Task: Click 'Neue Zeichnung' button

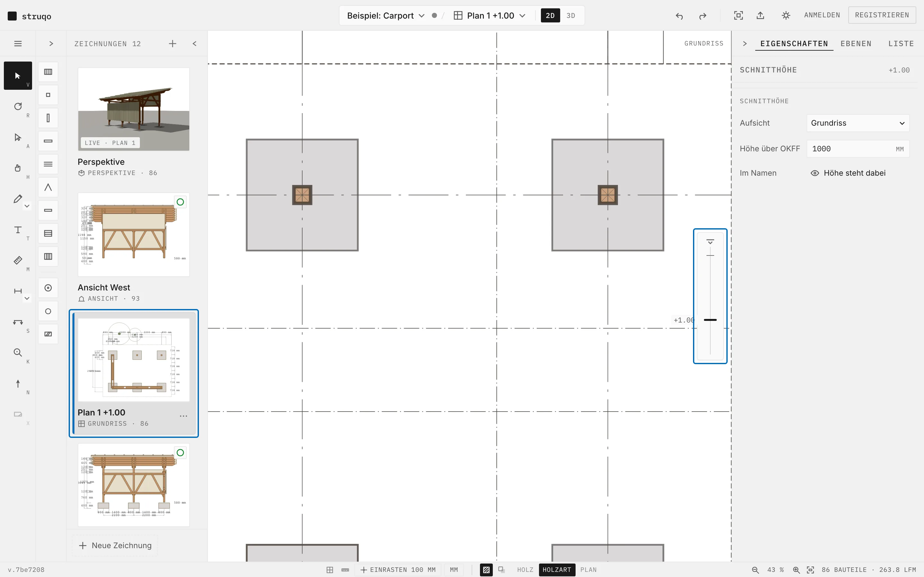Action: [x=115, y=546]
